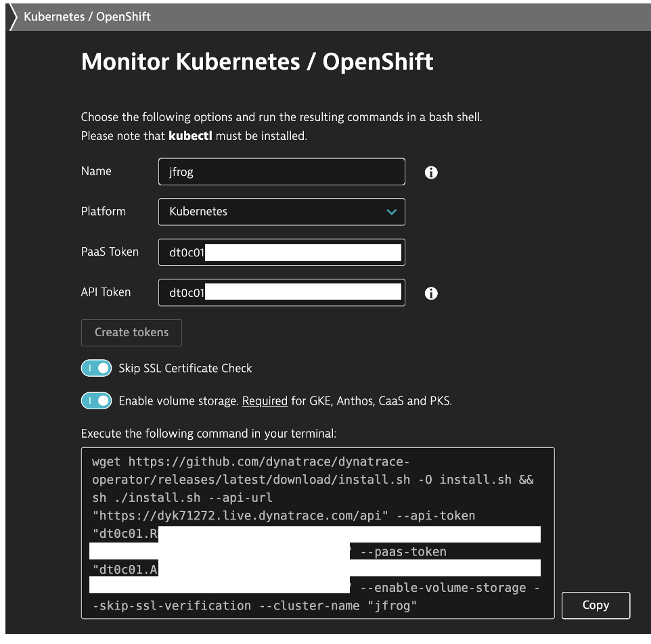Click the dynatrace API URL in command
651x644 pixels.
point(240,515)
